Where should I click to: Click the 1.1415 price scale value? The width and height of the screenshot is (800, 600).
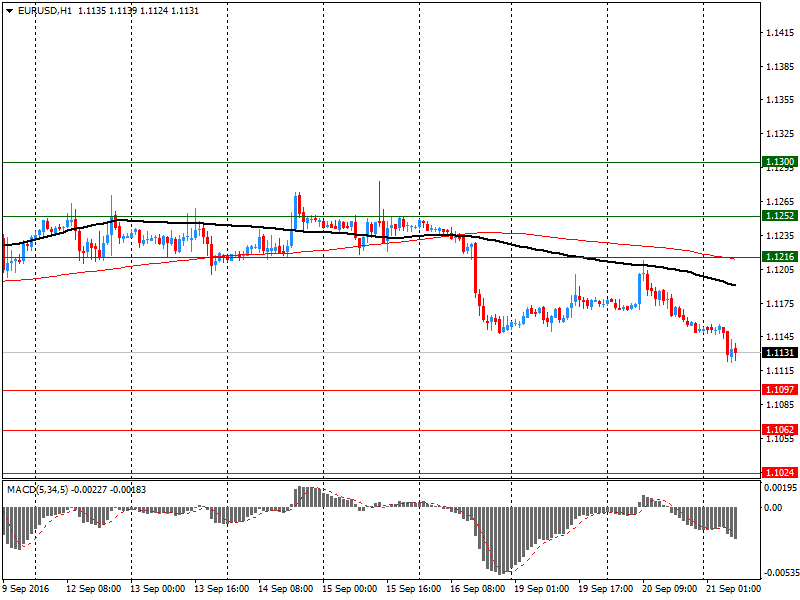780,33
